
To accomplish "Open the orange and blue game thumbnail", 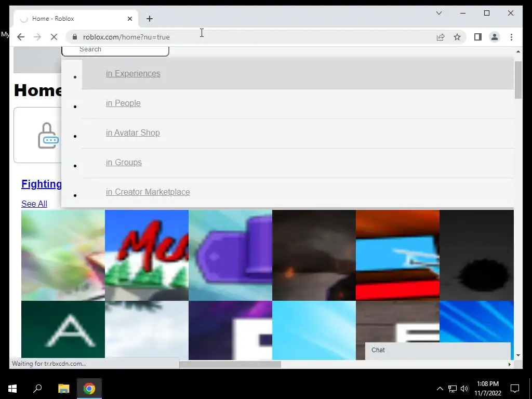I will click(397, 255).
